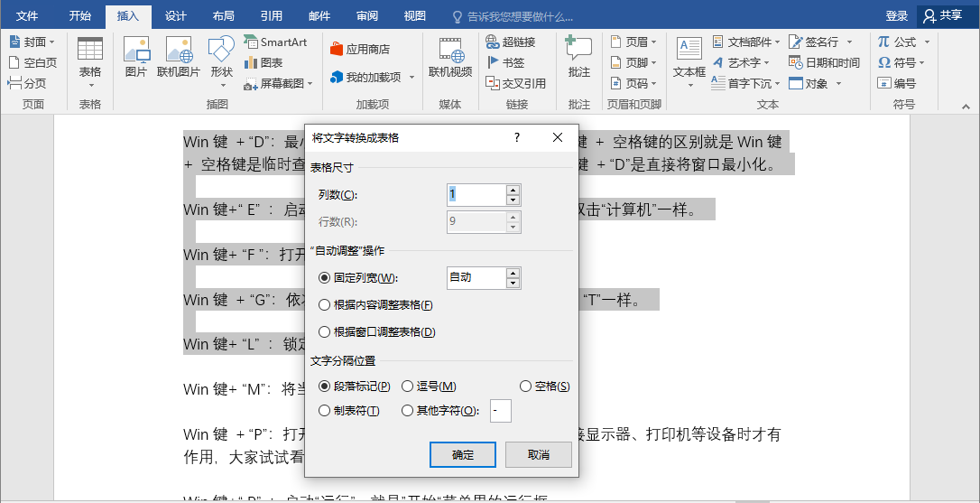This screenshot has width=980, height=503.
Task: Switch to the Design (设计) tab
Action: coord(176,16)
